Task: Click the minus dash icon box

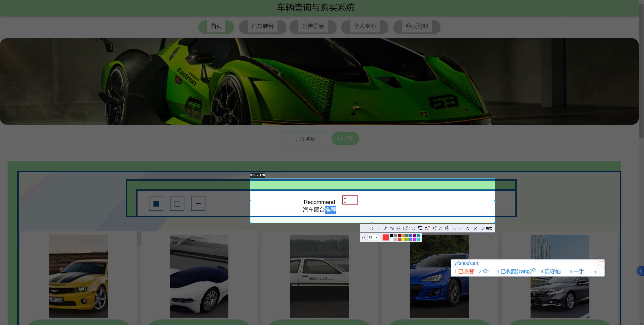Action: click(x=198, y=204)
